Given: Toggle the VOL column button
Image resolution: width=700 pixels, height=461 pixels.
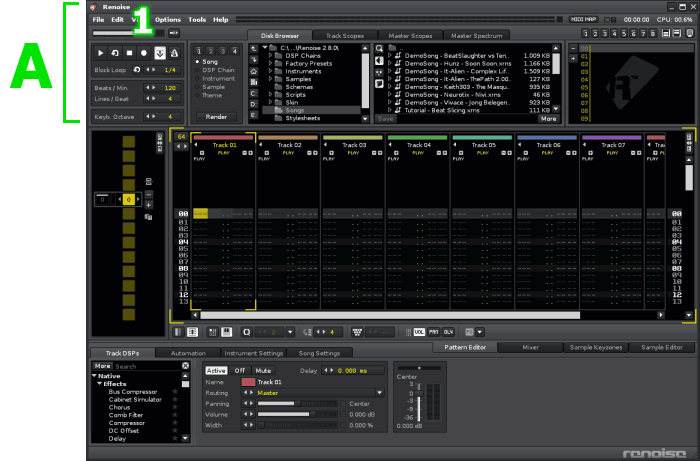Looking at the screenshot, I should [419, 332].
